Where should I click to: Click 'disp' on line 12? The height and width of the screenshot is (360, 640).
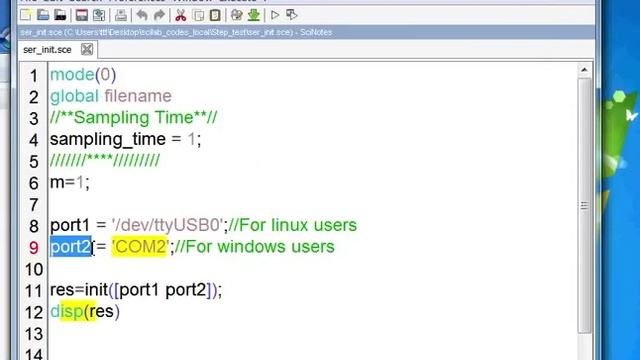pos(67,311)
